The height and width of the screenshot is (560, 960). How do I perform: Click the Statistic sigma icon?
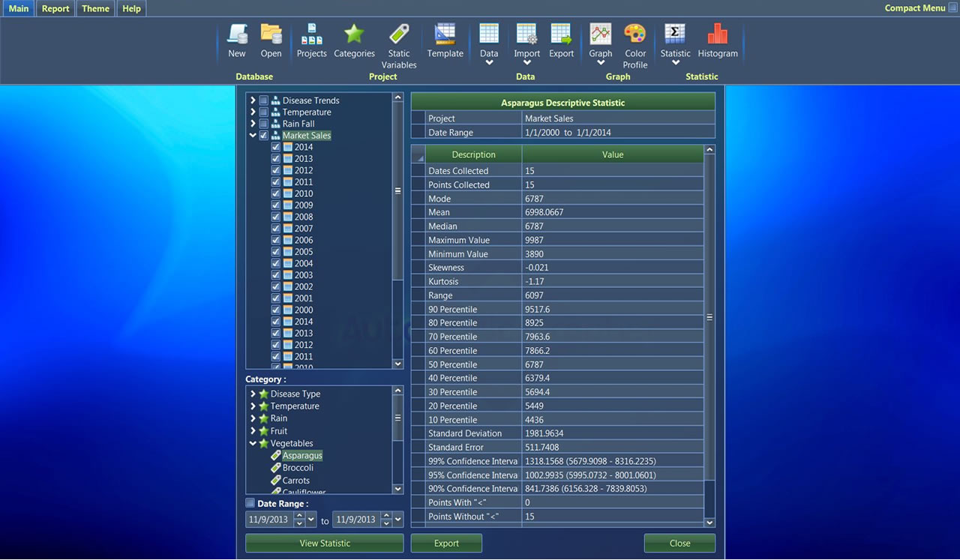675,34
